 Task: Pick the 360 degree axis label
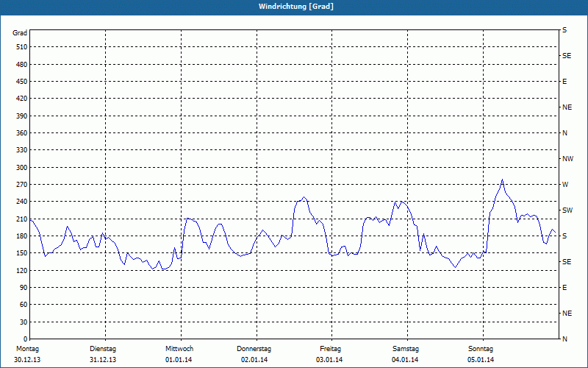22,133
